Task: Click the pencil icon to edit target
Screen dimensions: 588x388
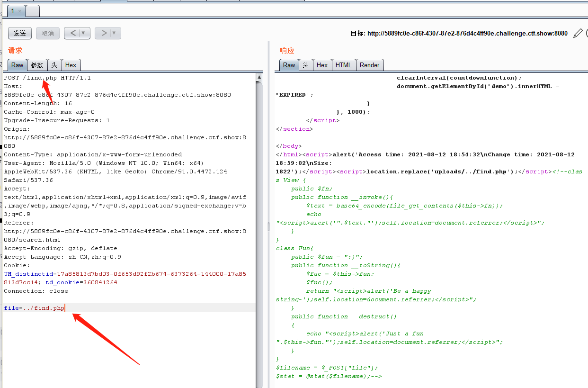Action: click(x=578, y=33)
